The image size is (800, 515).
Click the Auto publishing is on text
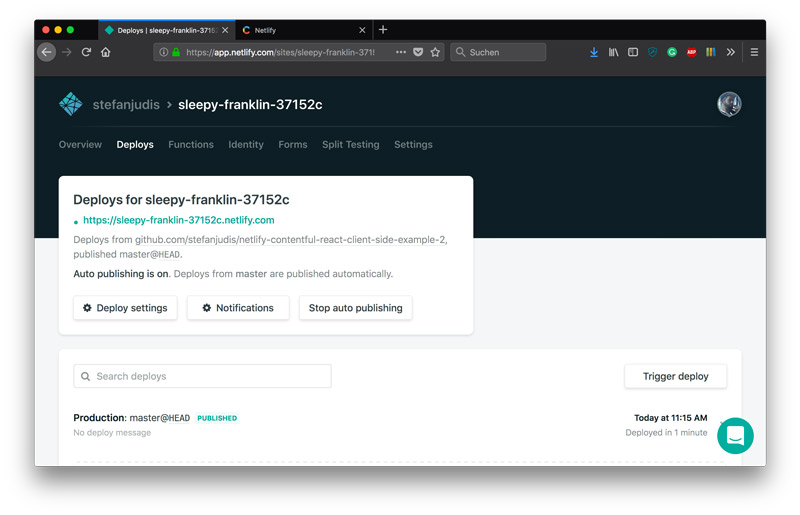coord(121,274)
